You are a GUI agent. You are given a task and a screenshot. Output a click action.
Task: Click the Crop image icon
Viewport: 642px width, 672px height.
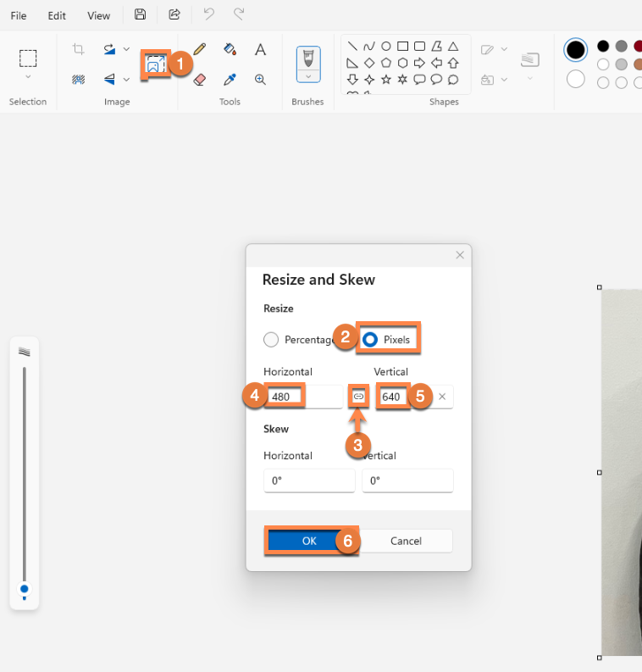click(x=78, y=49)
